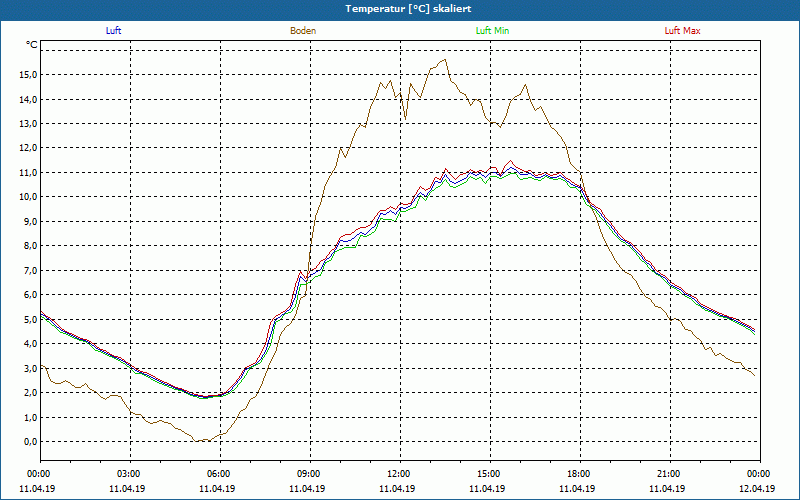This screenshot has height=500, width=800.
Task: Click the '12,0' y-axis value
Action: coord(28,148)
